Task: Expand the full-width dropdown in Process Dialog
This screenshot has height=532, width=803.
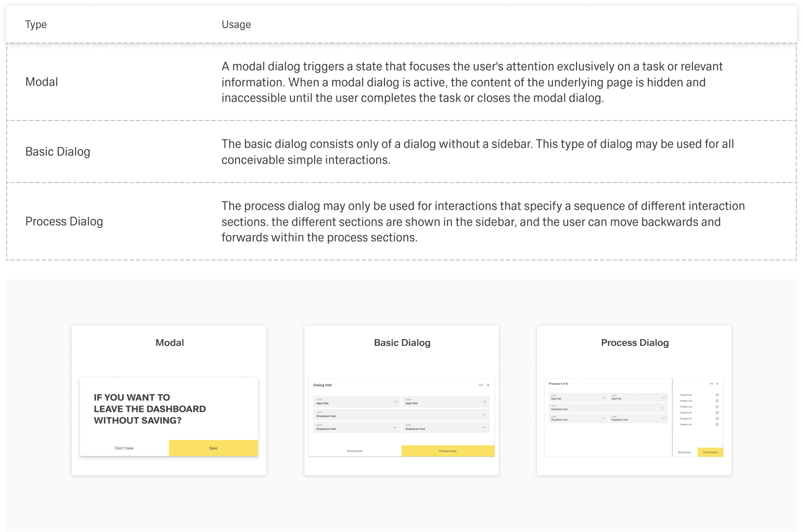Action: pyautogui.click(x=663, y=408)
